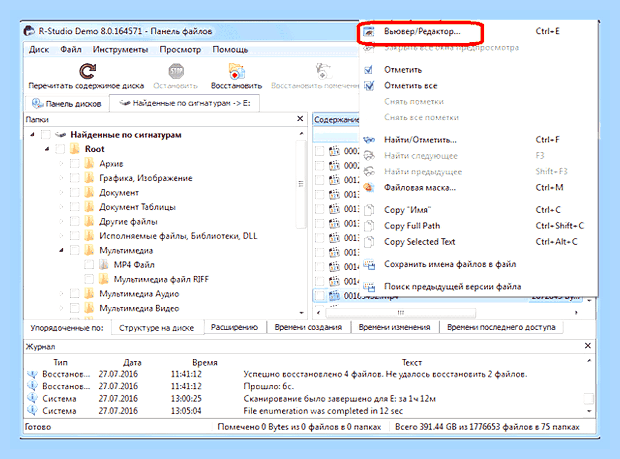Viewport: 620px width, 459px height.
Task: Click the icon of first Восстанов... log entry
Action: [x=32, y=374]
